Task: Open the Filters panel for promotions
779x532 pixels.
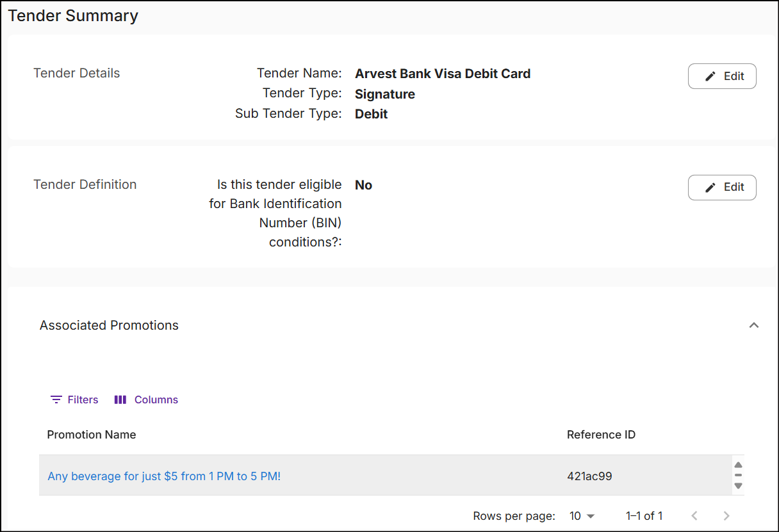Action: (x=74, y=399)
